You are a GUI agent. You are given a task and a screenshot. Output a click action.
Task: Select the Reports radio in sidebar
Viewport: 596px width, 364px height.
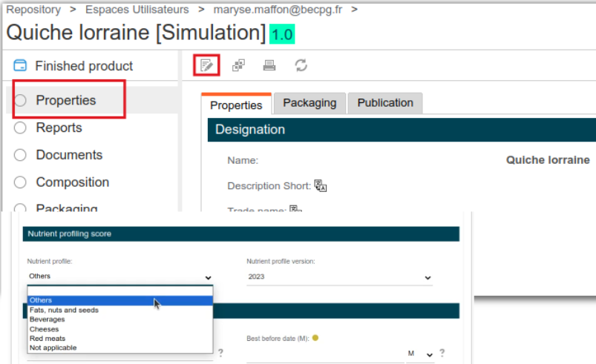point(20,128)
